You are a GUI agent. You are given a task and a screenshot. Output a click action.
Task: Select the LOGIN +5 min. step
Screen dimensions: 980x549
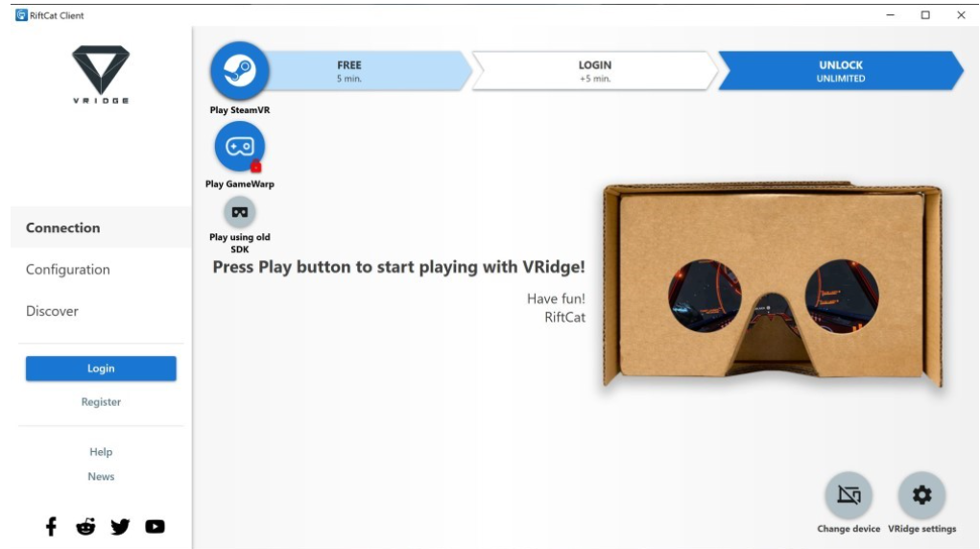tap(594, 71)
